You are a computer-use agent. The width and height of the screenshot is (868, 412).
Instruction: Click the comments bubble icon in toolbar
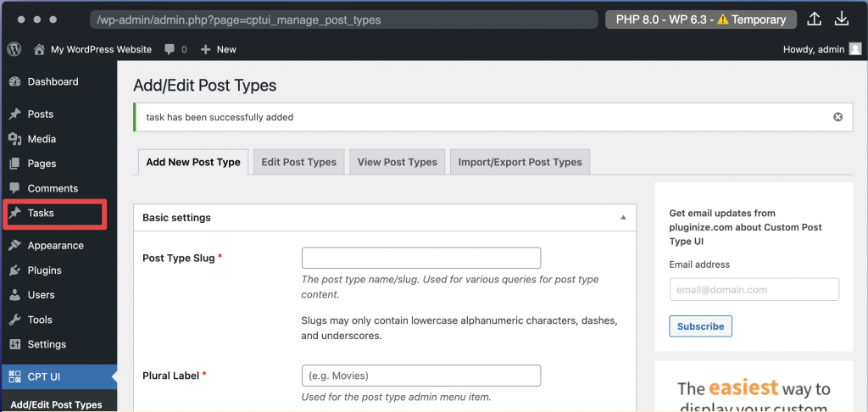click(x=170, y=49)
